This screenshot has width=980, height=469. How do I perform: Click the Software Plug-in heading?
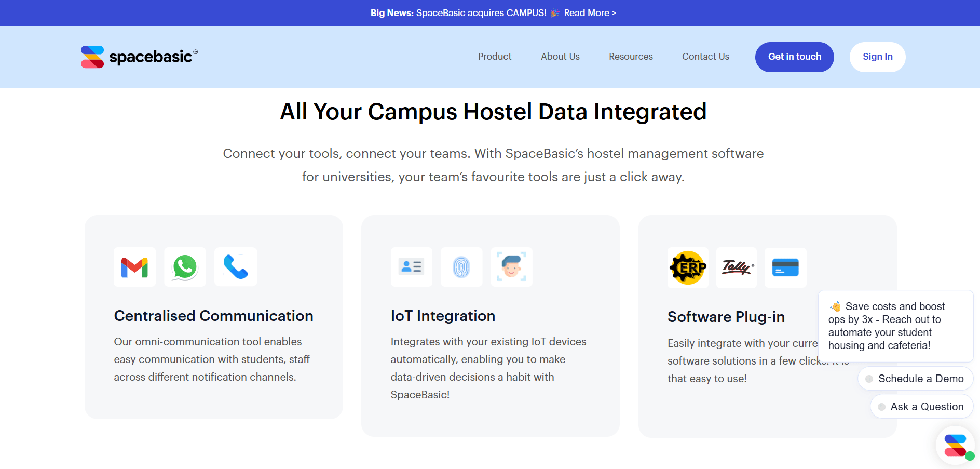(726, 317)
